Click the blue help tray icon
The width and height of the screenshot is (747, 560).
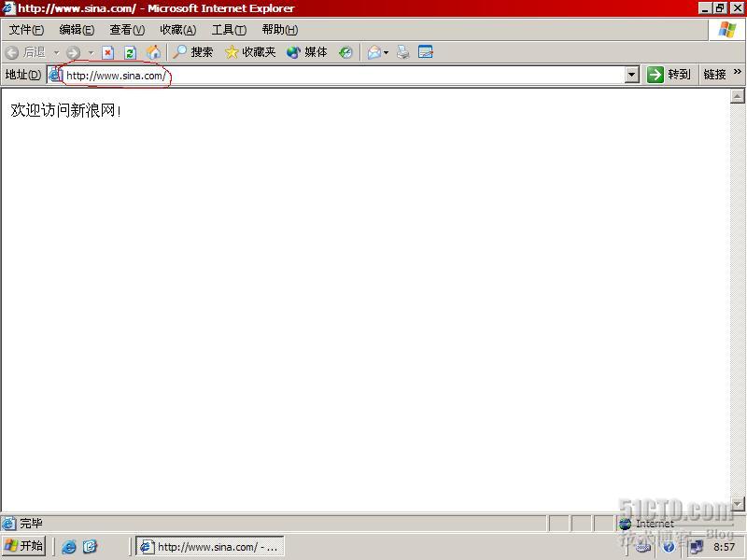tap(669, 547)
